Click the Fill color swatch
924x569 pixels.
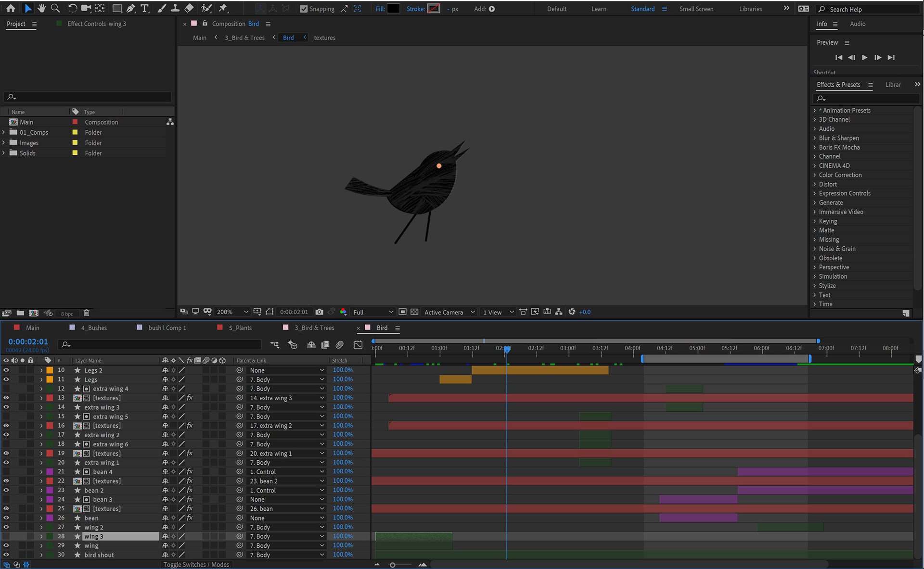click(x=393, y=9)
